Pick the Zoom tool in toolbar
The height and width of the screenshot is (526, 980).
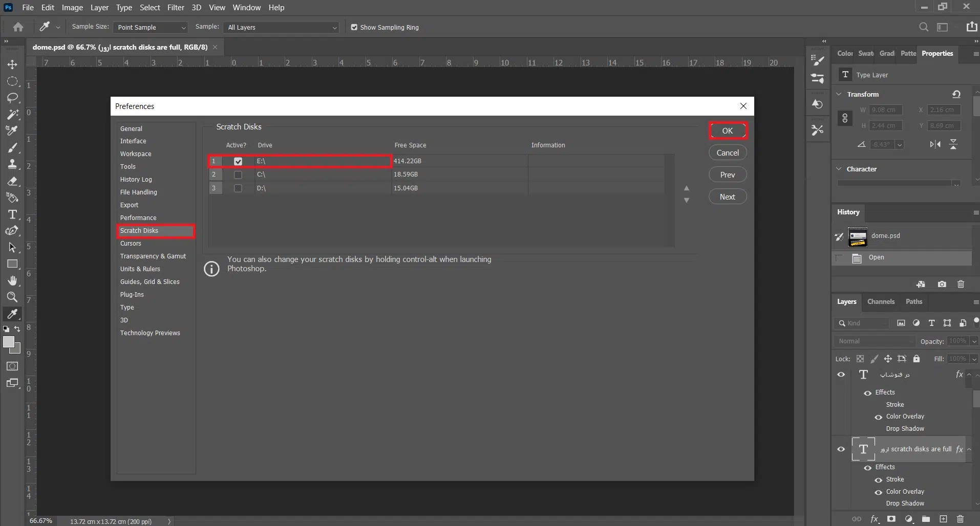pyautogui.click(x=12, y=297)
